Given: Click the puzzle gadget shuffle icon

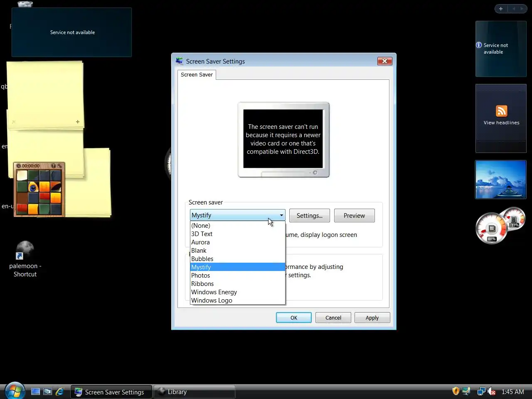Looking at the screenshot, I should click(59, 166).
